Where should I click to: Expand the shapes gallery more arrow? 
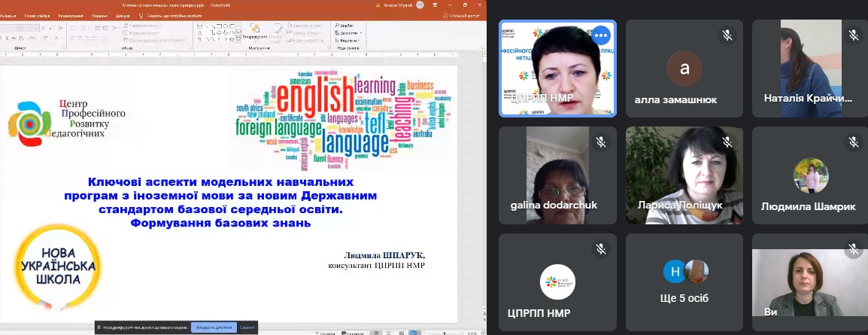coord(238,40)
